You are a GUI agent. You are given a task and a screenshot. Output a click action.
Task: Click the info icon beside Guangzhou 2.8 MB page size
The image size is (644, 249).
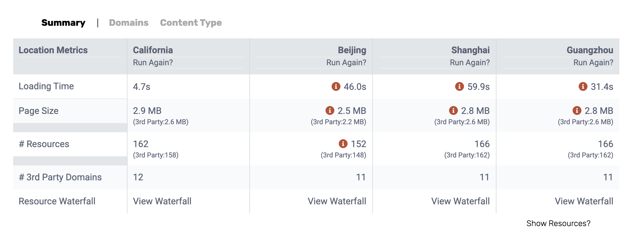coord(577,110)
